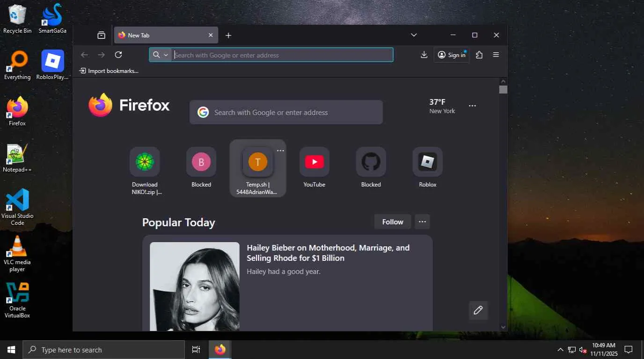Select the RobloxPlayer desktop shortcut
This screenshot has width=644, height=359.
(52, 65)
